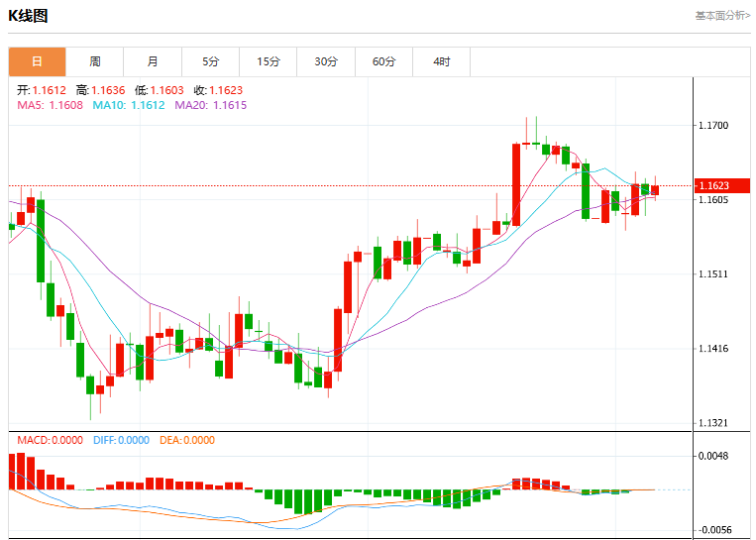Open the 基本面分析 link
The width and height of the screenshot is (756, 540).
click(722, 16)
